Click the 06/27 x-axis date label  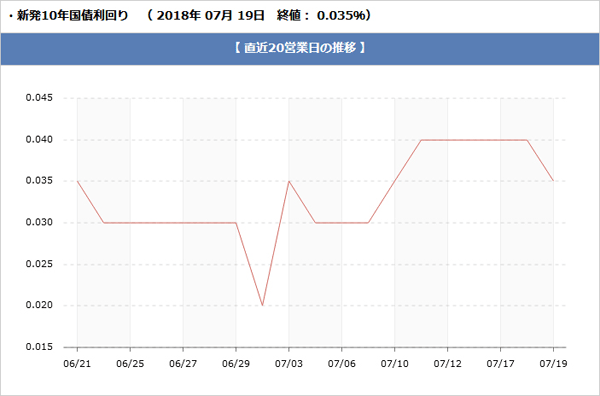[183, 363]
